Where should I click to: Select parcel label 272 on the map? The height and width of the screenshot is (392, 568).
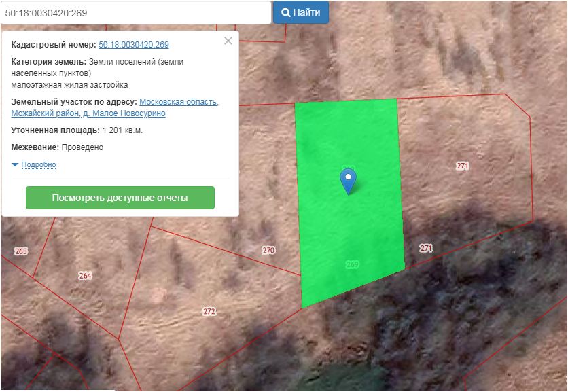(209, 311)
